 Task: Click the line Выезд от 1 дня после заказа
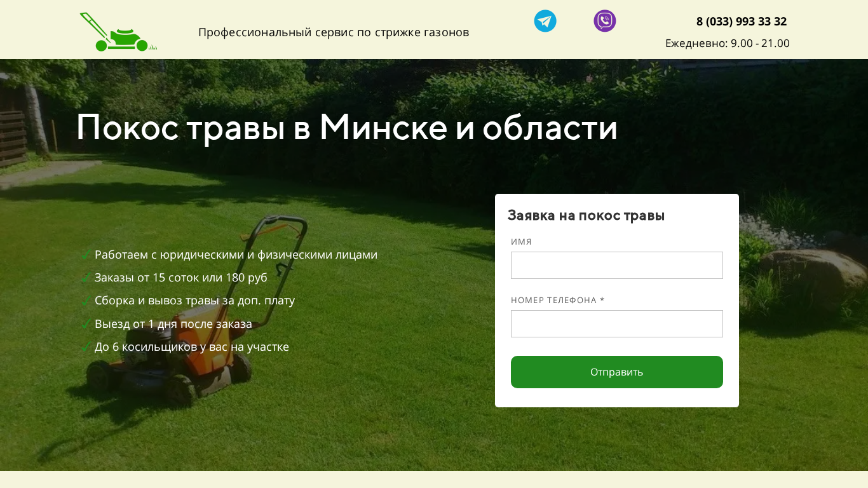tap(173, 323)
